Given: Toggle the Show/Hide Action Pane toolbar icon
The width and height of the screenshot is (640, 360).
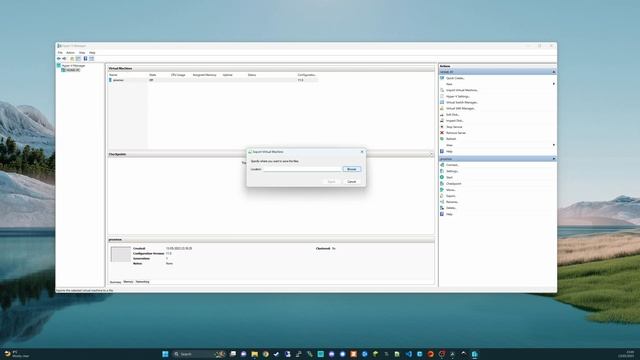Looking at the screenshot, I should pos(91,59).
